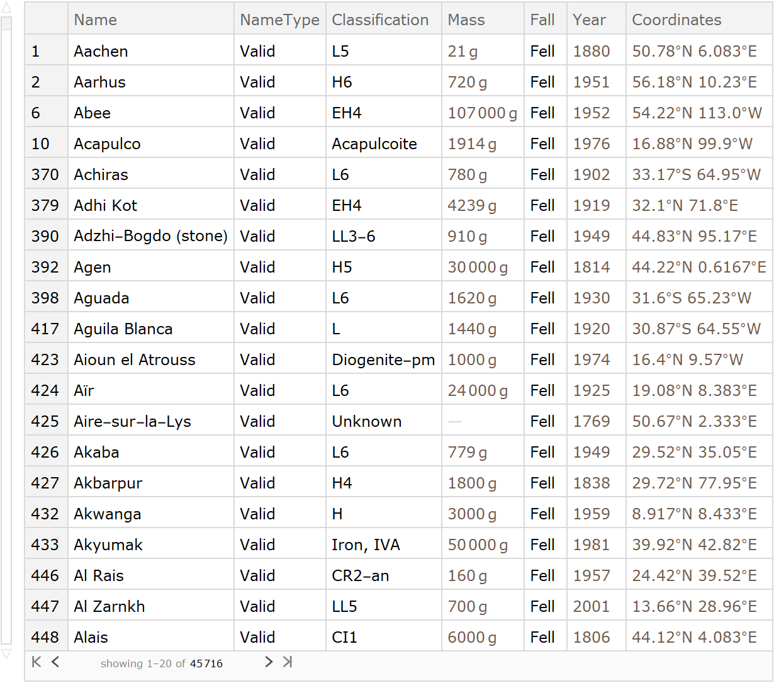Select the Coordinates column header
The height and width of the screenshot is (700, 774).
point(676,20)
